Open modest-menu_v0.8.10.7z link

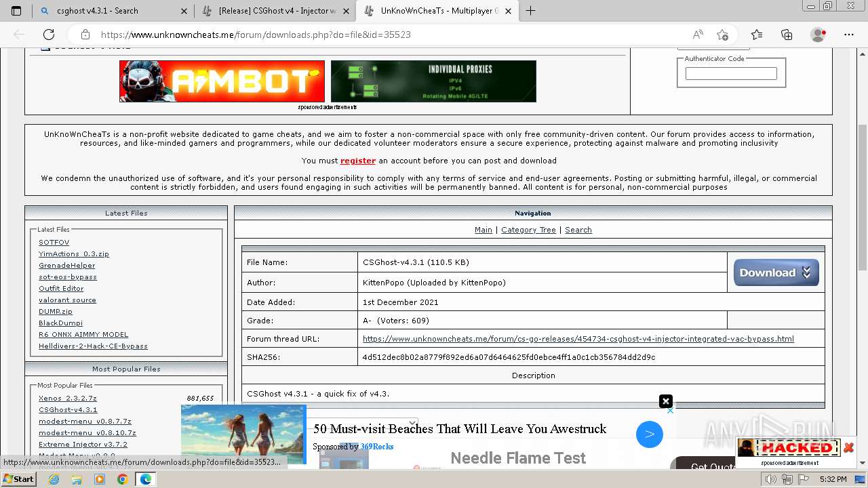click(87, 432)
